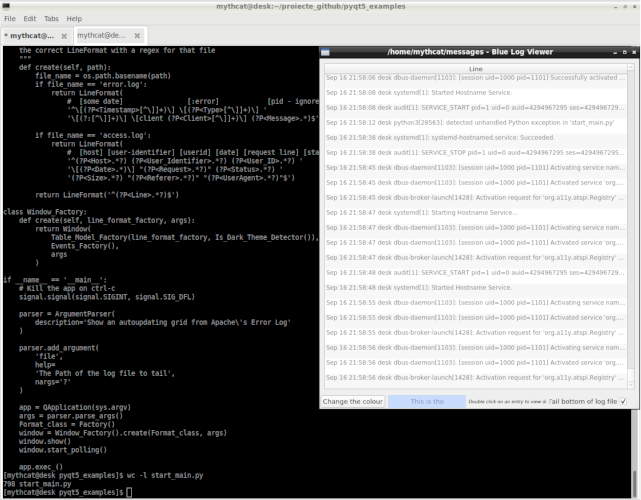This screenshot has height=500, width=641.
Task: Click the log viewer scrollbar down arrow
Action: (x=631, y=385)
